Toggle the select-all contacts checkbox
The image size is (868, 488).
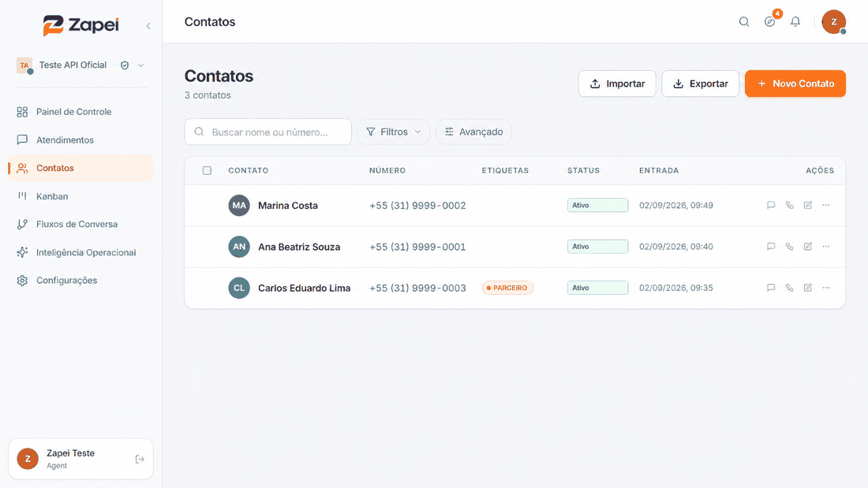(207, 170)
